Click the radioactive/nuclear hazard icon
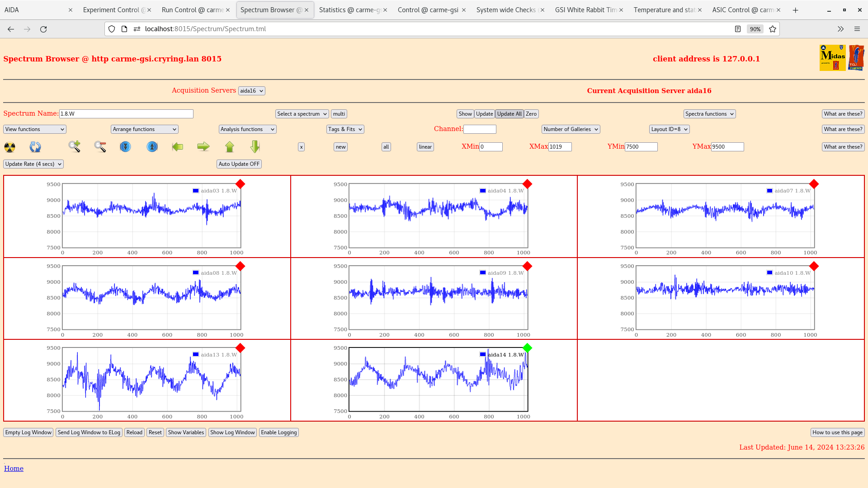 [x=10, y=146]
